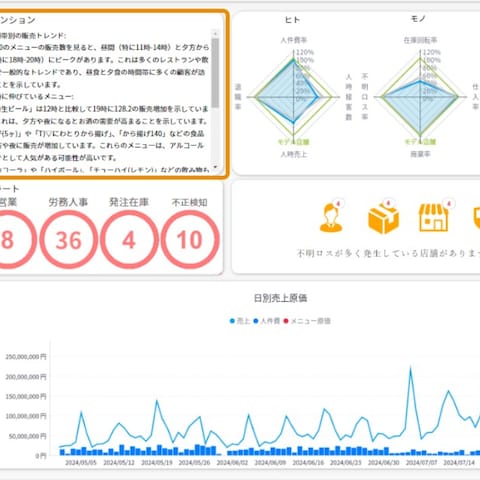Click the 250,000,000円 axis value
This screenshot has width=480, height=480.
(x=26, y=357)
